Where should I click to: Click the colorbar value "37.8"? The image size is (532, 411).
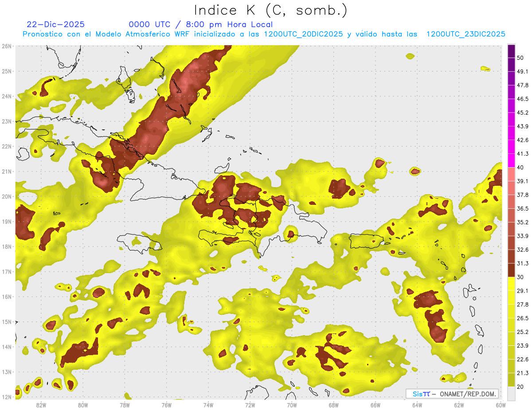click(x=523, y=195)
